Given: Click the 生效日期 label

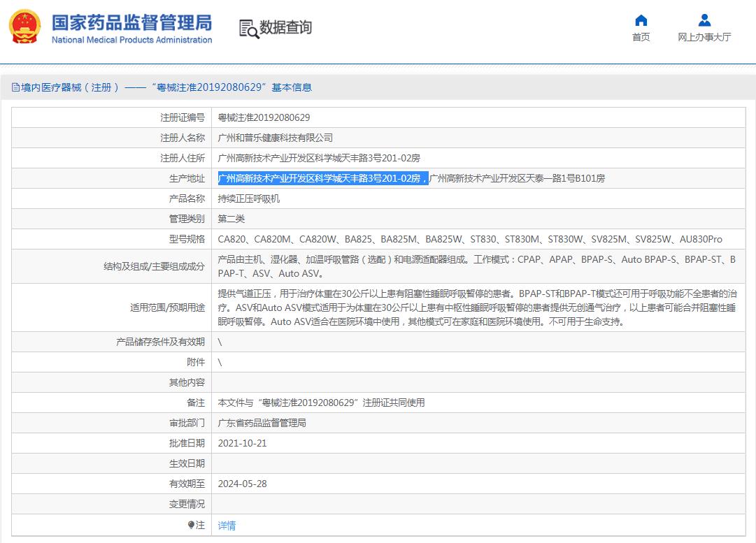Looking at the screenshot, I should point(187,463).
